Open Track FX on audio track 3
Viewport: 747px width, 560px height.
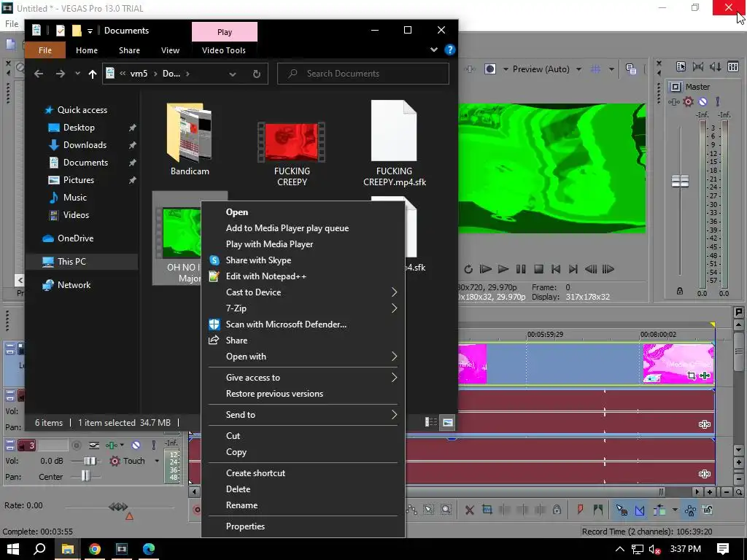[111, 446]
